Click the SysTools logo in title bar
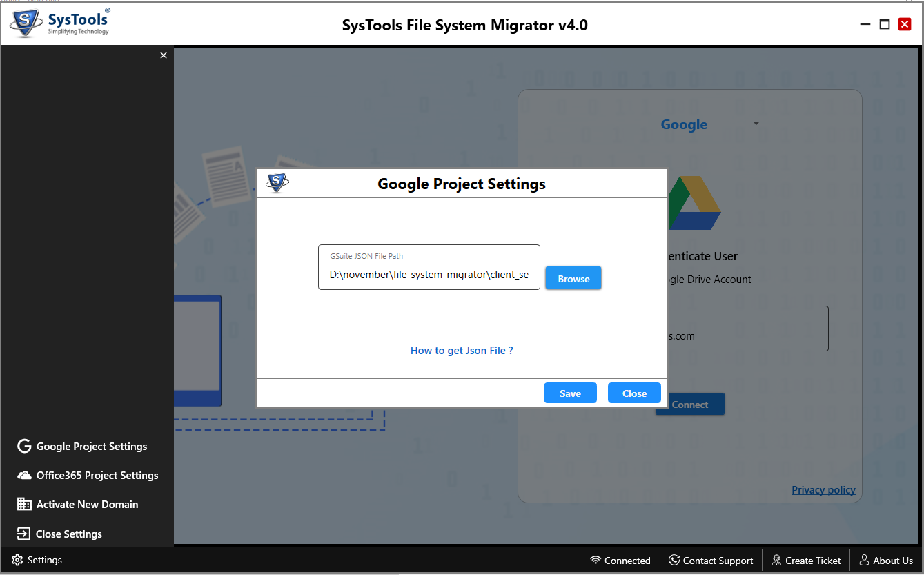The width and height of the screenshot is (924, 575). click(x=60, y=23)
